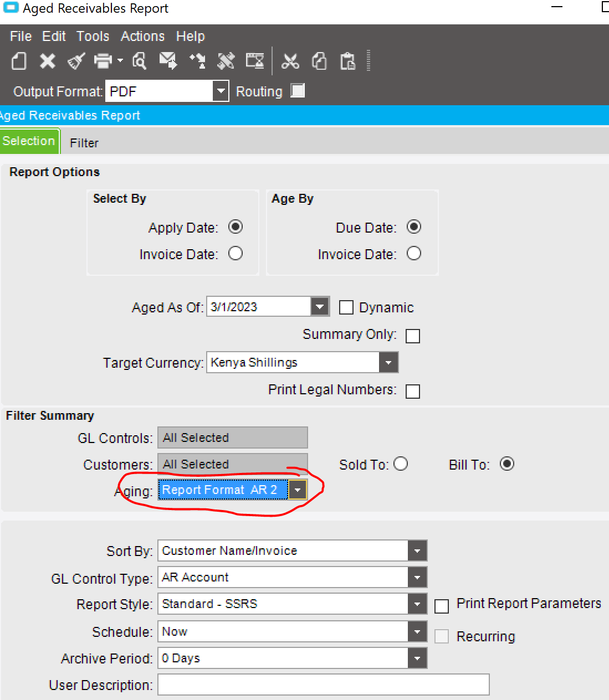Open the Actions menu
Viewport: 609px width, 700px height.
142,36
